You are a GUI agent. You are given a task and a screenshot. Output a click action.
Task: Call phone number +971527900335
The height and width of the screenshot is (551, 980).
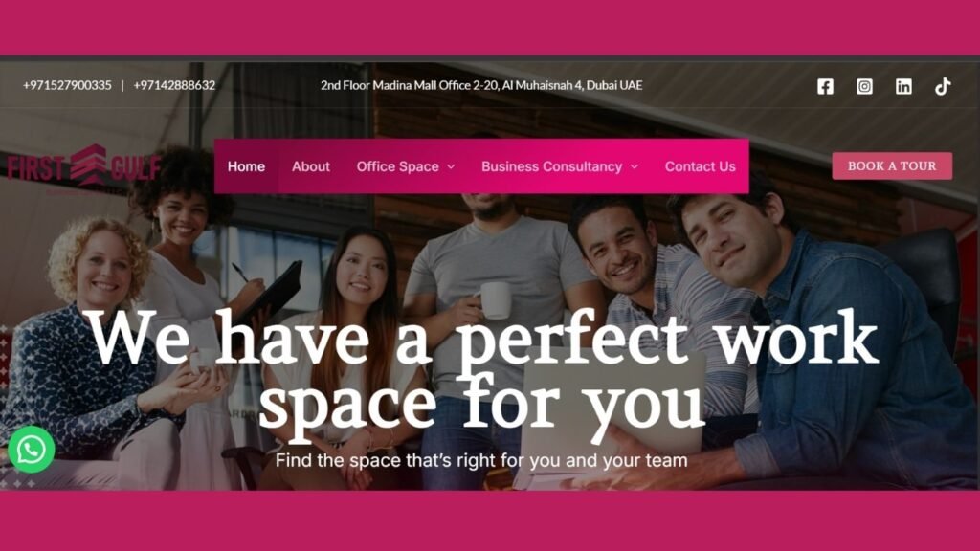[x=67, y=85]
